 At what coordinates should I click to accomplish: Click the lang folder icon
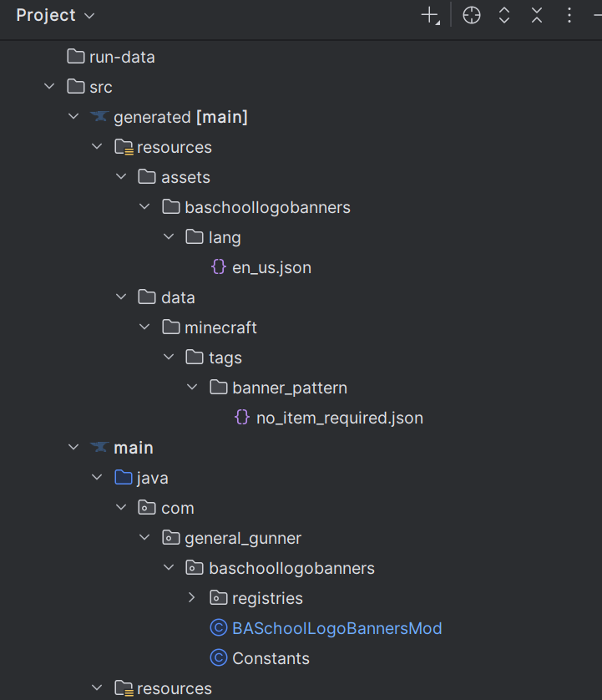(x=195, y=236)
